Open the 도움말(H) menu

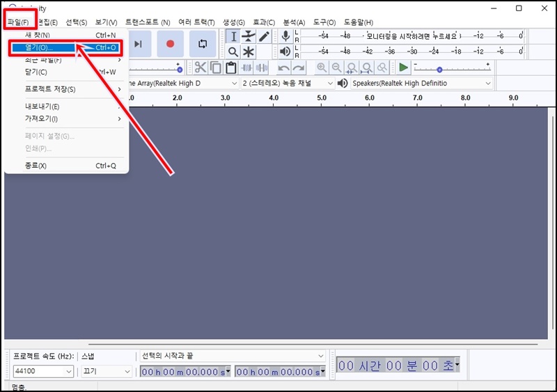[x=359, y=22]
